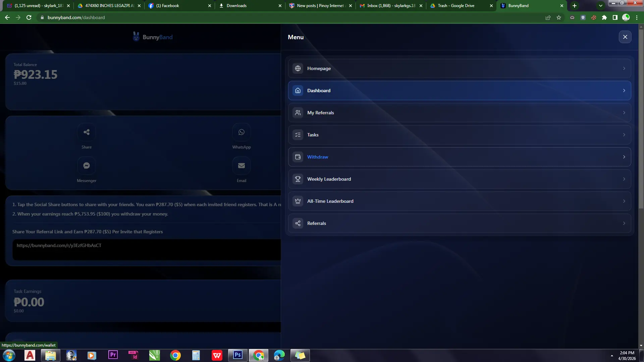Click the Withdraw wallet icon
644x362 pixels.
pos(298,157)
